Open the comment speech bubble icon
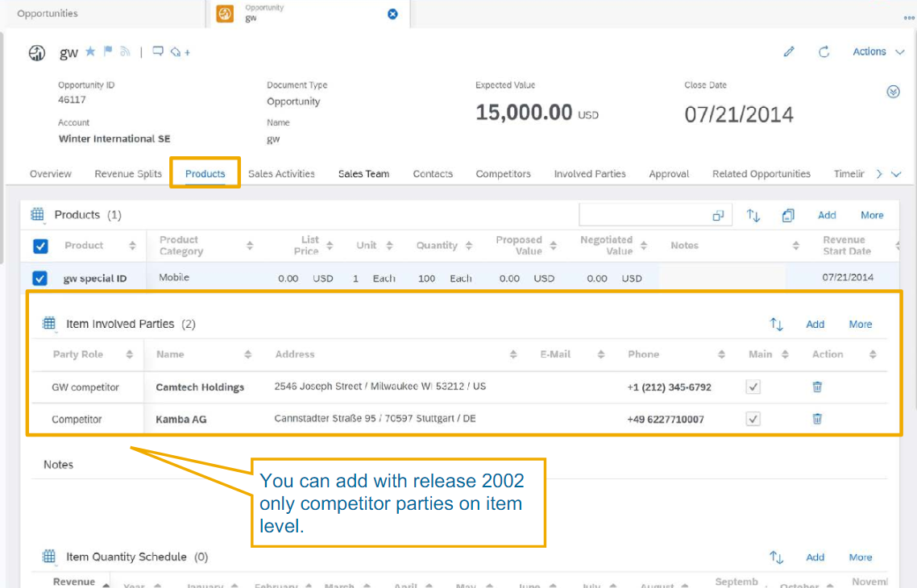Screen dimensions: 917x588 [158, 52]
